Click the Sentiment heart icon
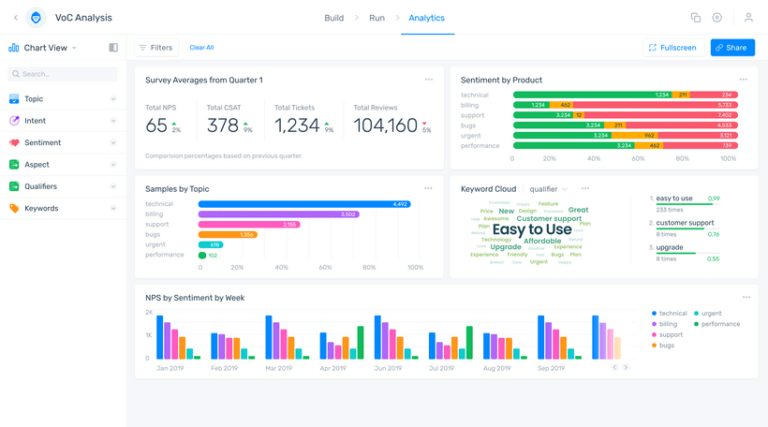 14,142
